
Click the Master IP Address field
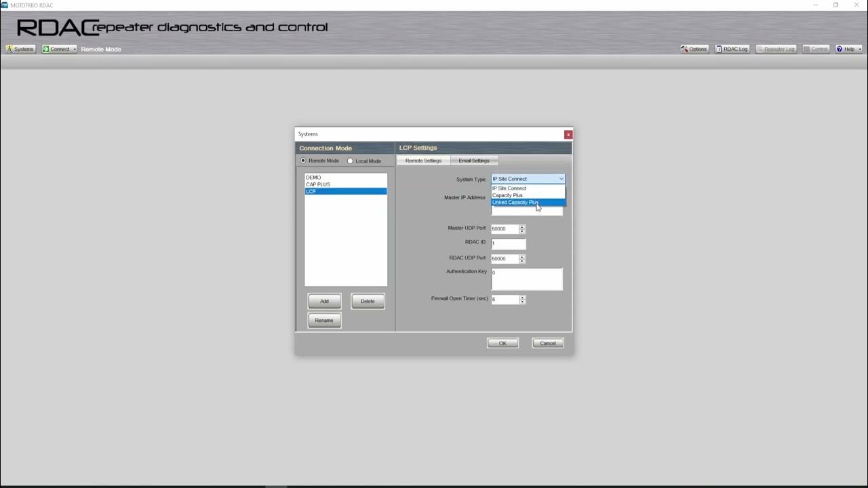point(527,211)
